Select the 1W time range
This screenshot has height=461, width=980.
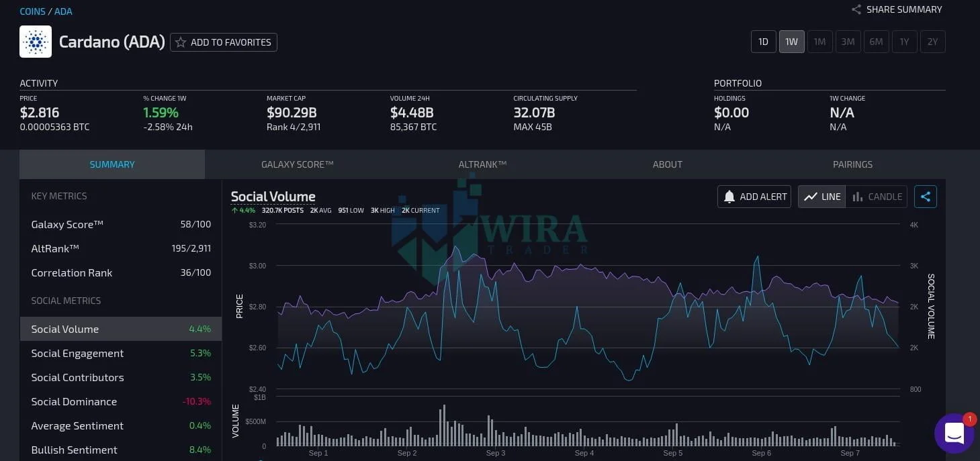(x=792, y=42)
